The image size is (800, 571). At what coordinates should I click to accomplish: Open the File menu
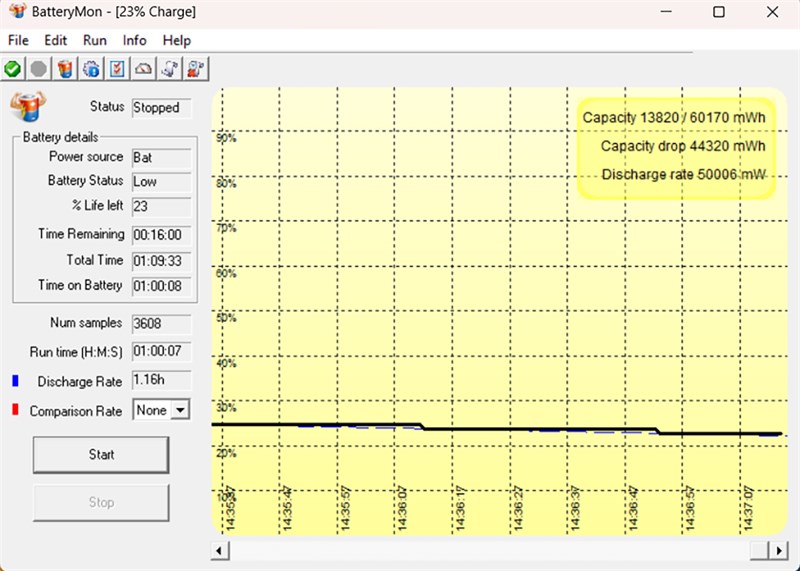(x=18, y=40)
